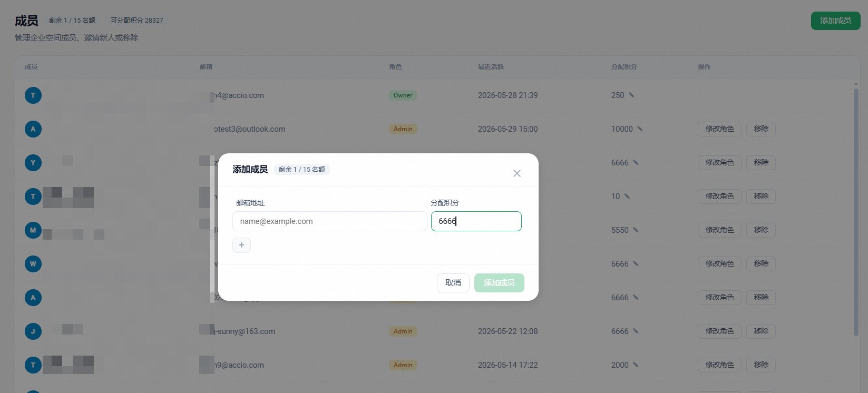This screenshot has height=393, width=868.
Task: Close the 添加成员 dialog with X
Action: tap(517, 173)
